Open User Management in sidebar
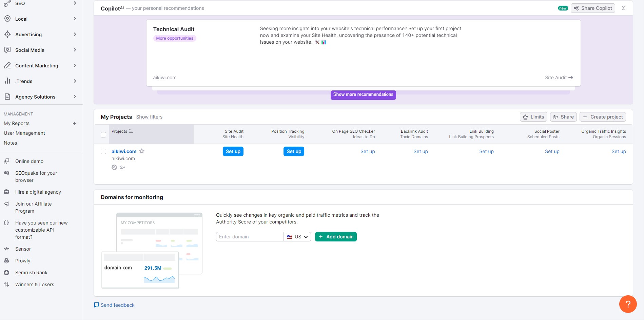 coord(24,133)
